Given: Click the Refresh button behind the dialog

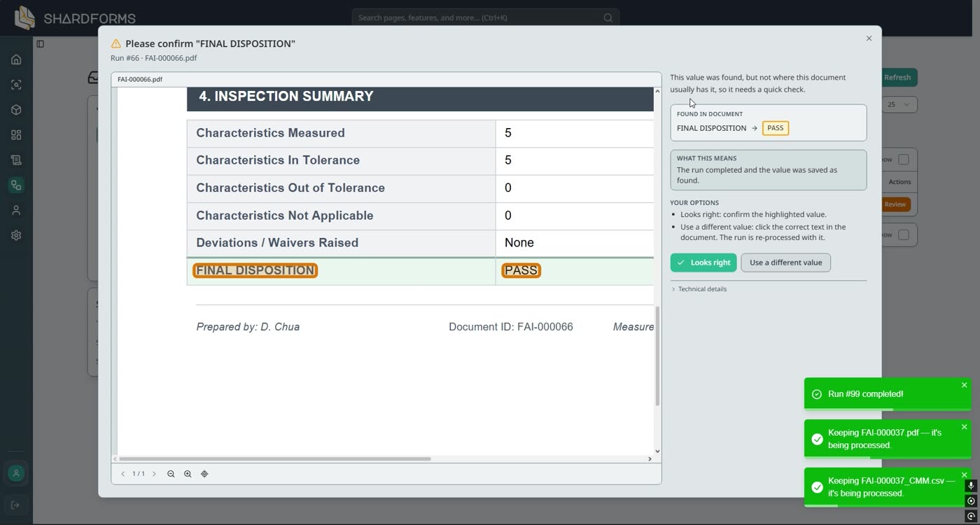Looking at the screenshot, I should 899,78.
